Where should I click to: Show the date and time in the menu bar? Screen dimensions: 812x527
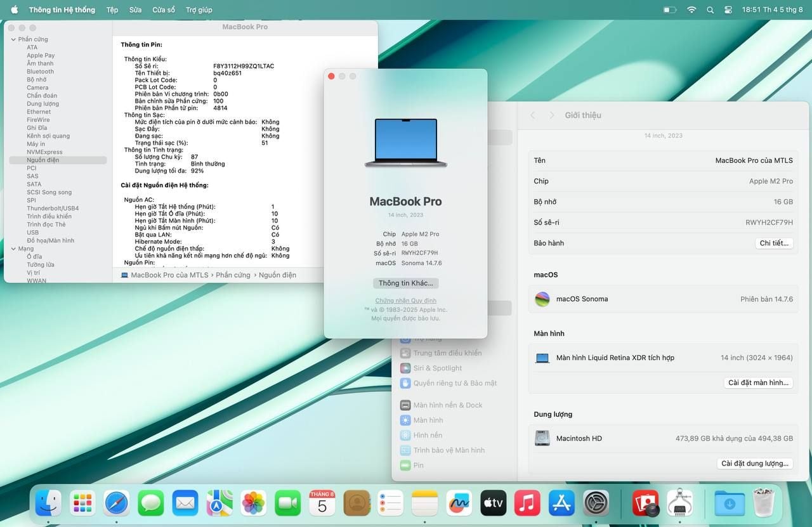pos(773,10)
